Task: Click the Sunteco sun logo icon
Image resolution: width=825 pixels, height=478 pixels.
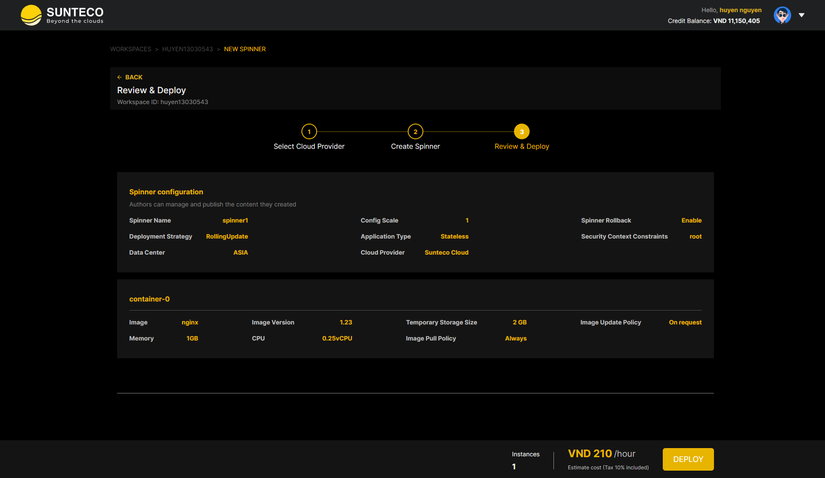Action: [31, 15]
